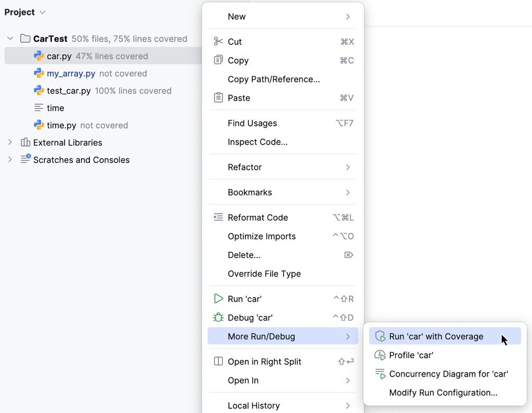Select the test_car.py file icon
Image resolution: width=532 pixels, height=413 pixels.
39,90
